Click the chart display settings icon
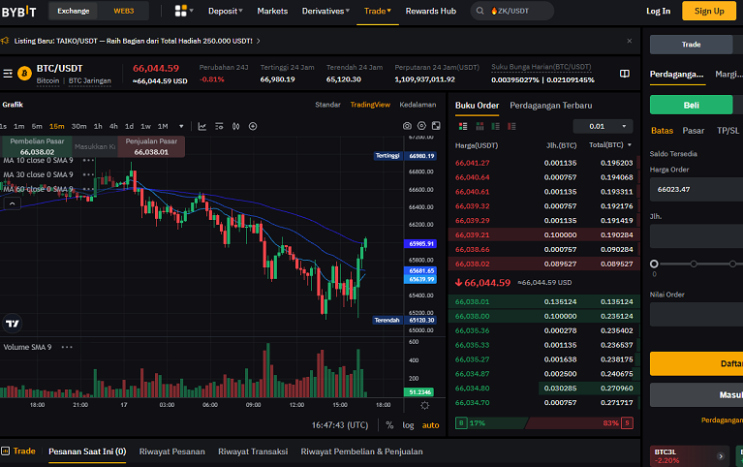This screenshot has width=743, height=467. pyautogui.click(x=219, y=126)
